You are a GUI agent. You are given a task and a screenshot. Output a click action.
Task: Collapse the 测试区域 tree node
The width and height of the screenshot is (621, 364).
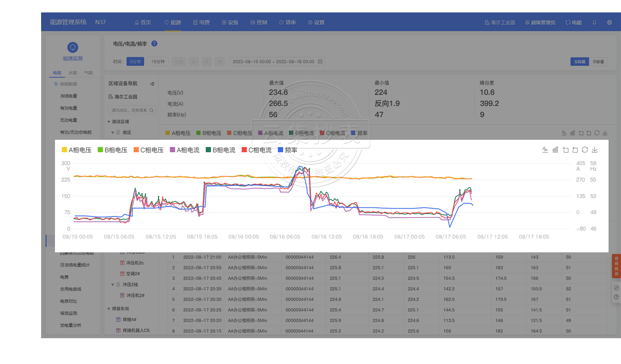point(109,122)
